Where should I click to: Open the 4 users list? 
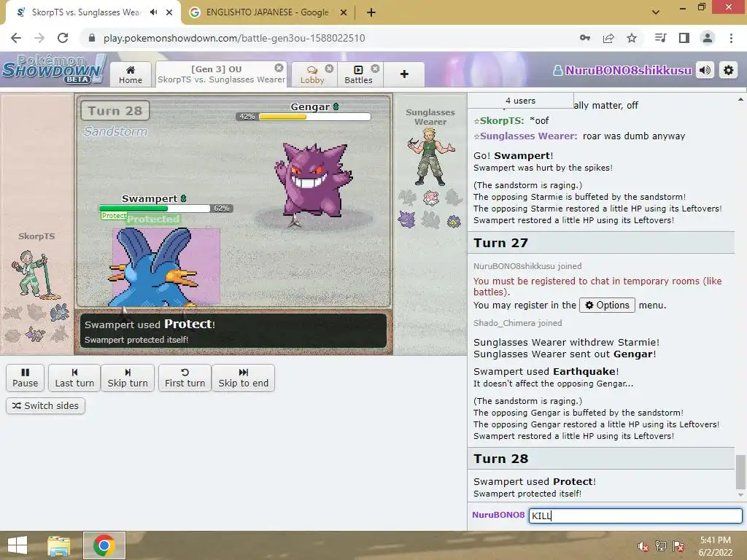[521, 101]
